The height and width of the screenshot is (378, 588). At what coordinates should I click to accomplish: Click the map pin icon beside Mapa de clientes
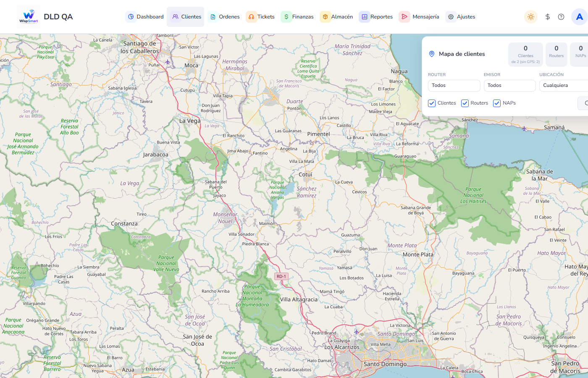pyautogui.click(x=431, y=54)
